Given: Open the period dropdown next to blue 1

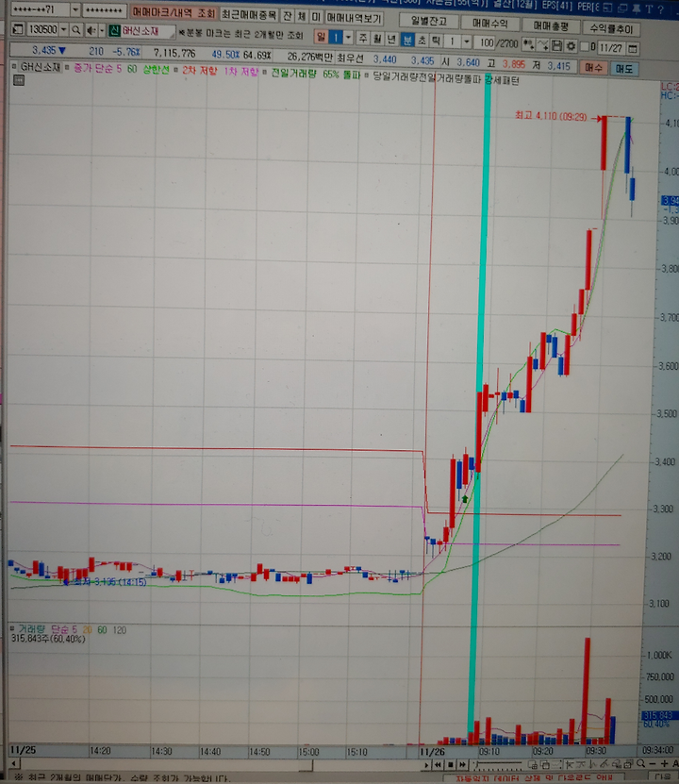Looking at the screenshot, I should [x=348, y=38].
